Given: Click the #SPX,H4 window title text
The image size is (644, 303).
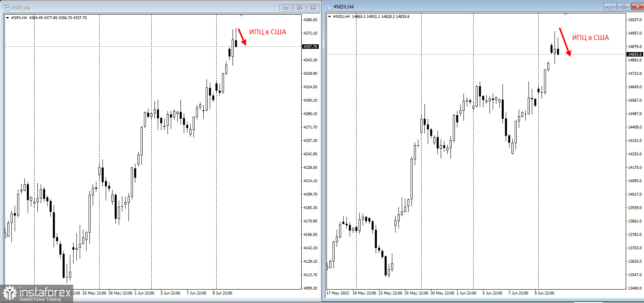Looking at the screenshot, I should point(21,8).
